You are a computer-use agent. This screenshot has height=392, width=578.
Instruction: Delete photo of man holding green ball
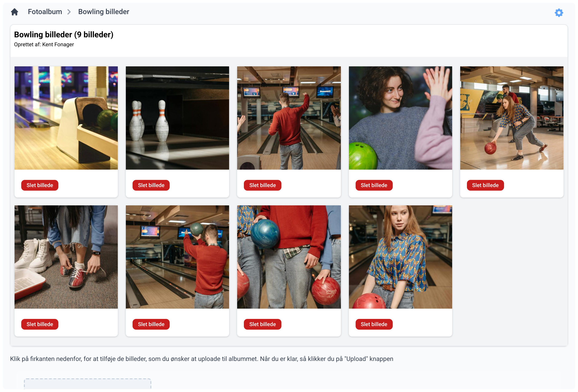coord(151,324)
